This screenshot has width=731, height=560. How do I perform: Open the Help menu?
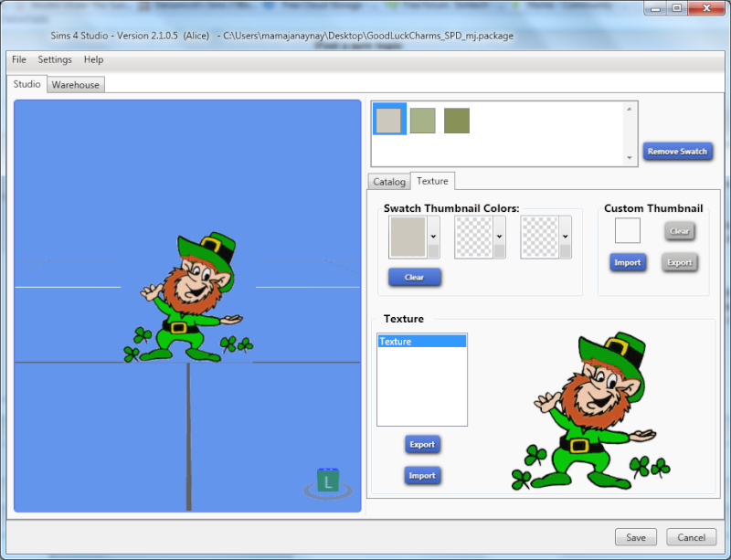tap(93, 59)
